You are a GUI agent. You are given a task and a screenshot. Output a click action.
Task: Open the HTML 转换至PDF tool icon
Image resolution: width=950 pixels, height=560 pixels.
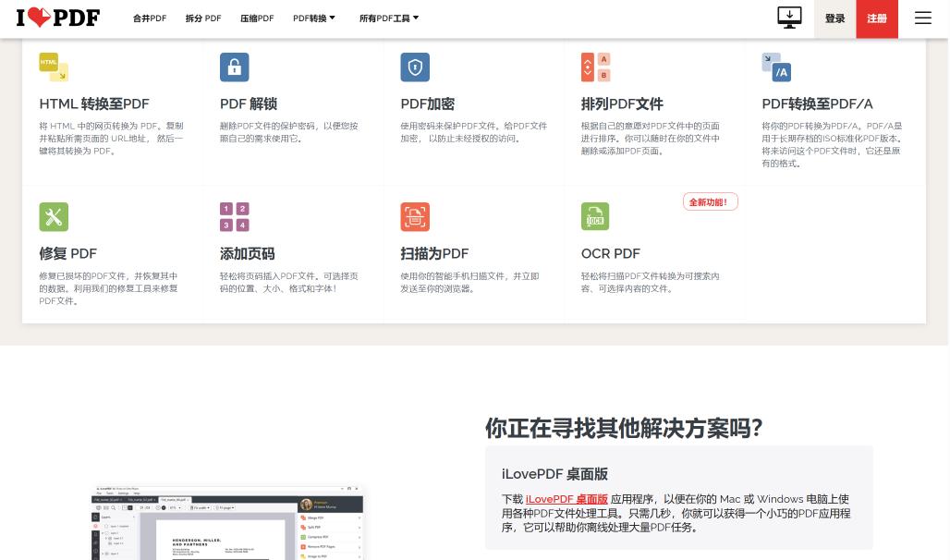53,67
